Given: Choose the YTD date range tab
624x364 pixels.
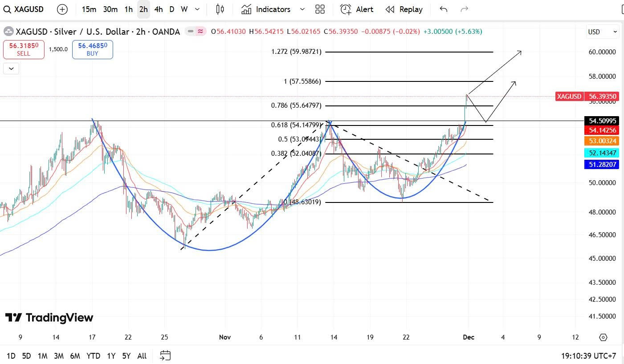Looking at the screenshot, I should pos(93,356).
